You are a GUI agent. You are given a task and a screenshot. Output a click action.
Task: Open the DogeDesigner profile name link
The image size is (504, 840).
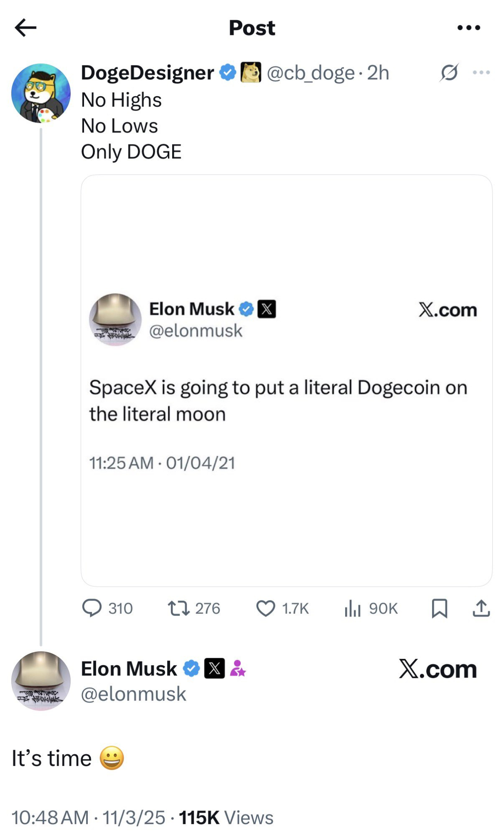coord(147,73)
